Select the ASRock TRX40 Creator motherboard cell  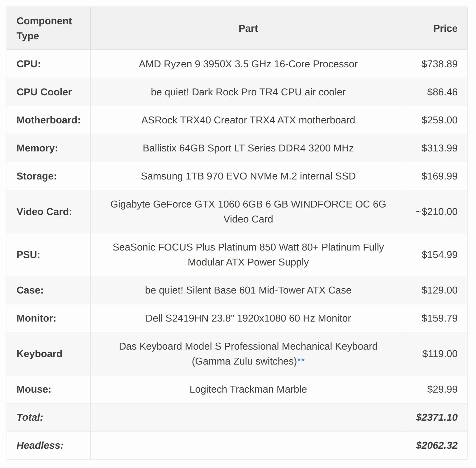(x=248, y=120)
